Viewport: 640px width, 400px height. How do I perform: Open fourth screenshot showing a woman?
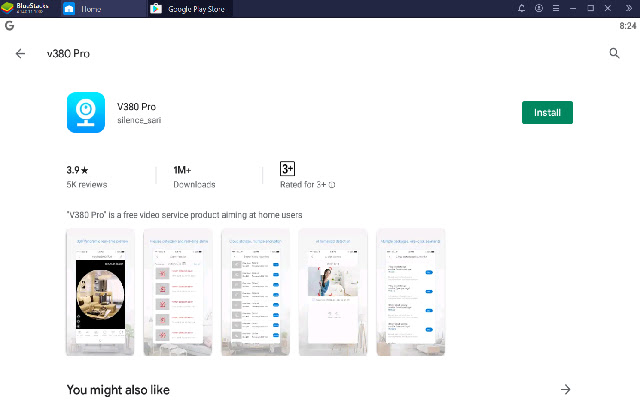coord(333,292)
